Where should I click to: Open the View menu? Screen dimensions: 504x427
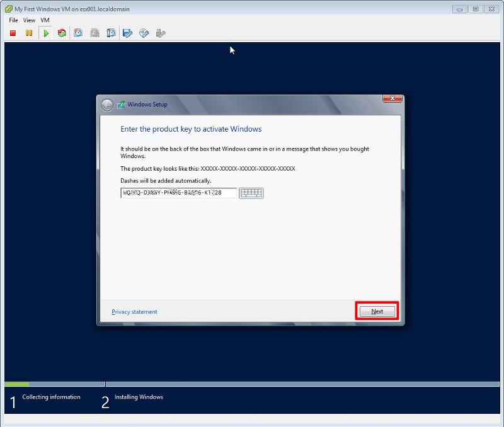point(29,20)
